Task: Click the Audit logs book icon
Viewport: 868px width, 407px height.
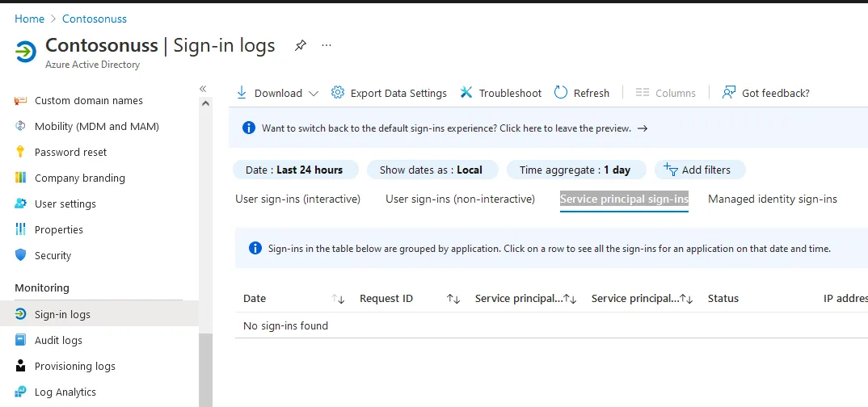Action: pyautogui.click(x=20, y=340)
